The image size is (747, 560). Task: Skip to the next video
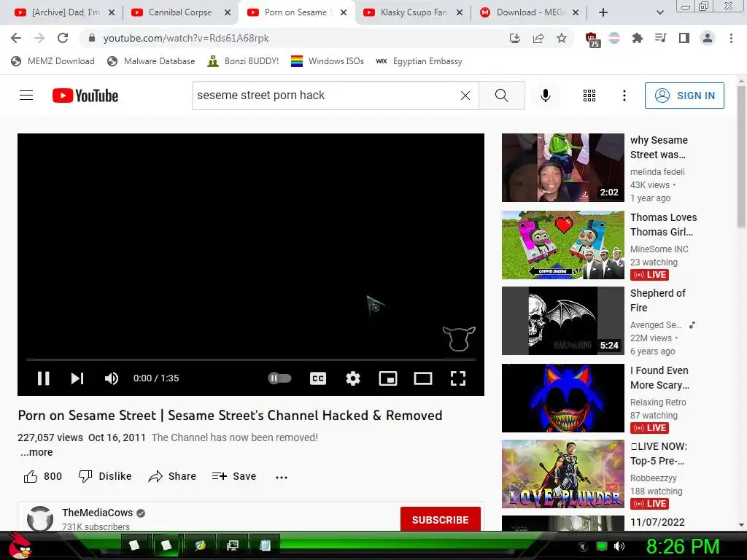tap(77, 378)
